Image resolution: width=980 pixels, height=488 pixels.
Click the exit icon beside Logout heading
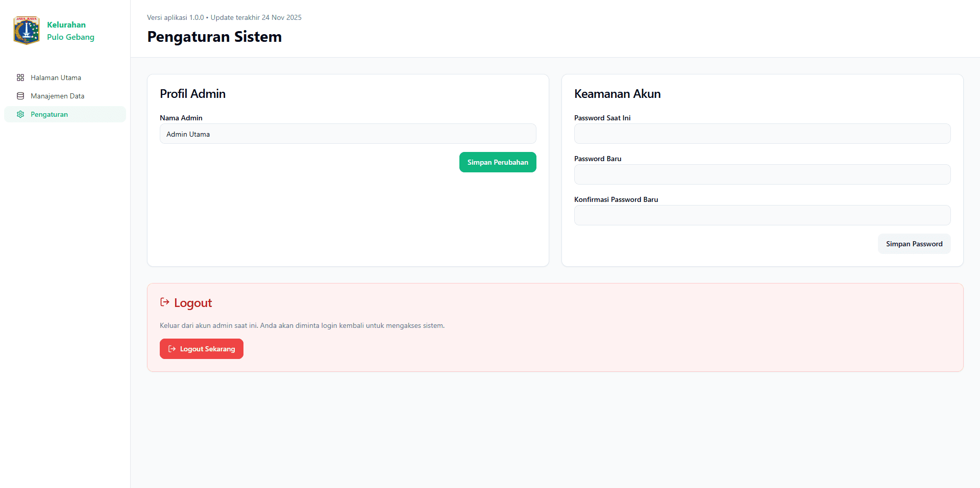tap(165, 302)
